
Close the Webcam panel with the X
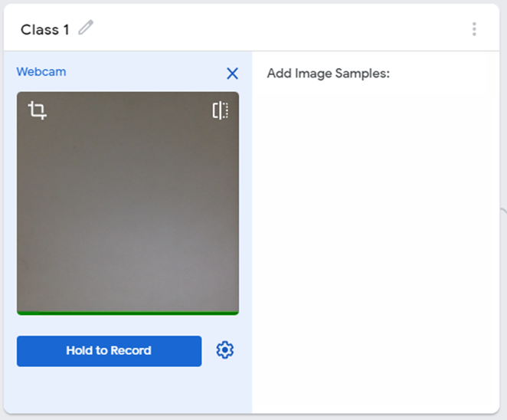point(232,74)
